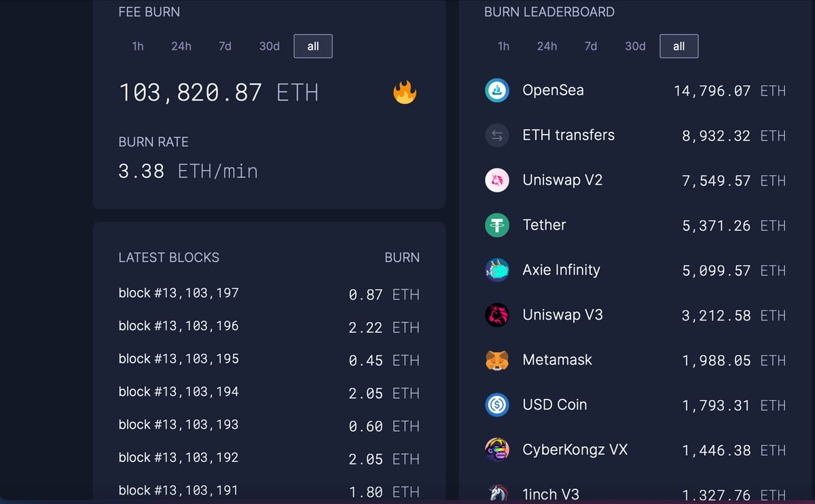Click the 0.45 ETH block burn
The width and height of the screenshot is (815, 504).
pos(384,361)
